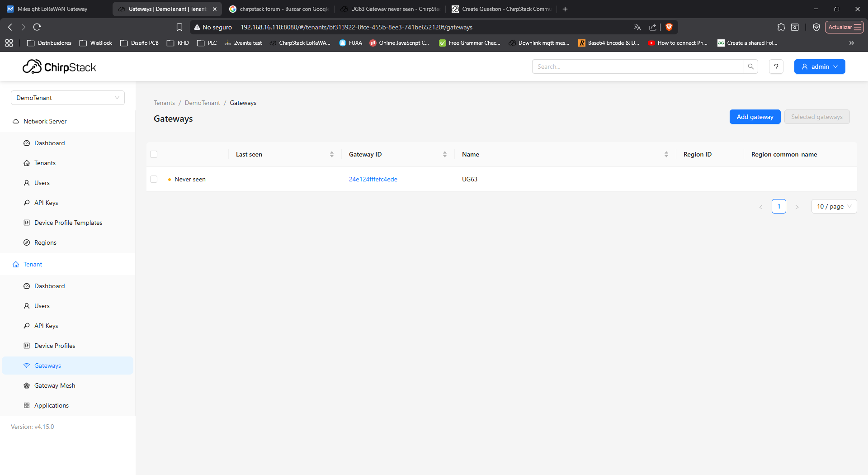868x475 pixels.
Task: Tick the checkbox for the UG63 gateway row
Action: click(x=154, y=179)
